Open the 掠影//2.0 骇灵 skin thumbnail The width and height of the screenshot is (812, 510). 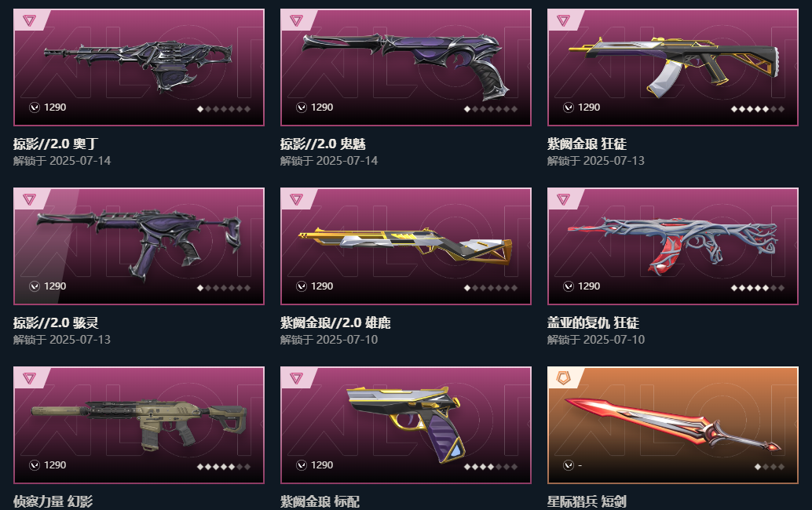[x=139, y=246]
